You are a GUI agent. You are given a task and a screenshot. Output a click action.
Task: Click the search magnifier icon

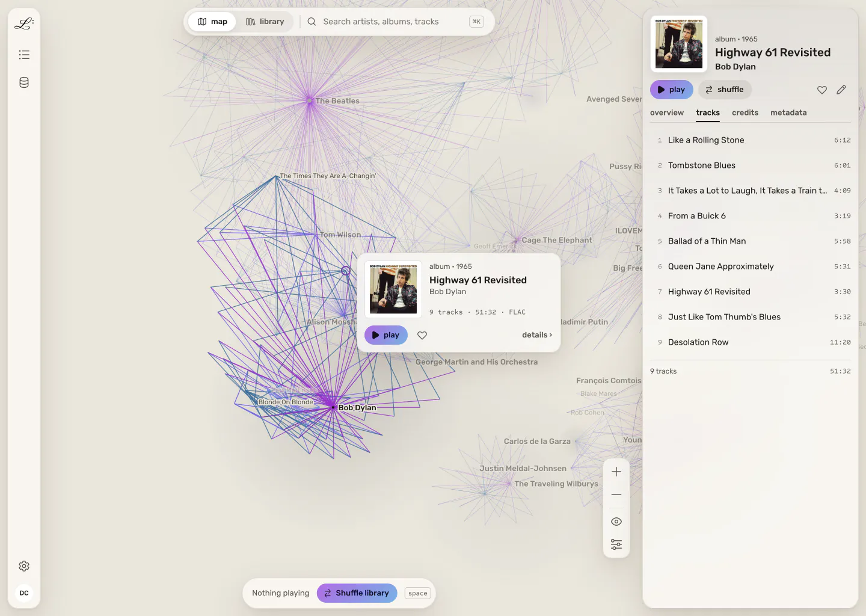[312, 22]
